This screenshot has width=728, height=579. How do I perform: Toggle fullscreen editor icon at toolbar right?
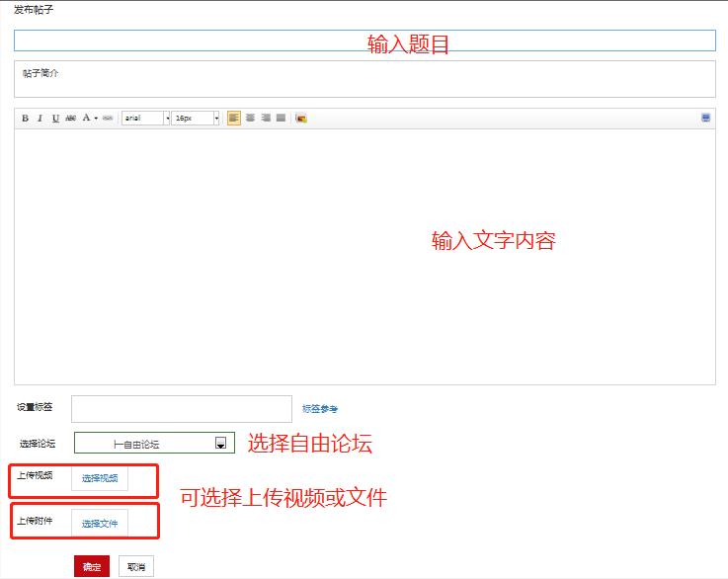[706, 118]
